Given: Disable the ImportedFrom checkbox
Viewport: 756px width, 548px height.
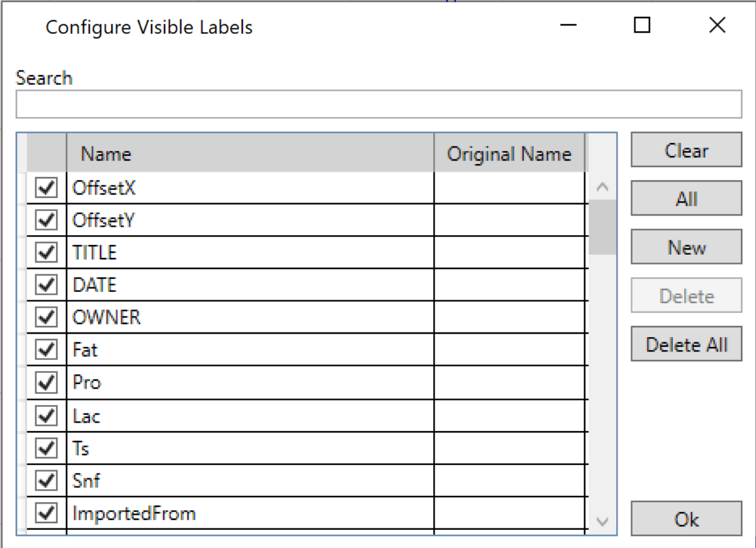Looking at the screenshot, I should click(46, 514).
